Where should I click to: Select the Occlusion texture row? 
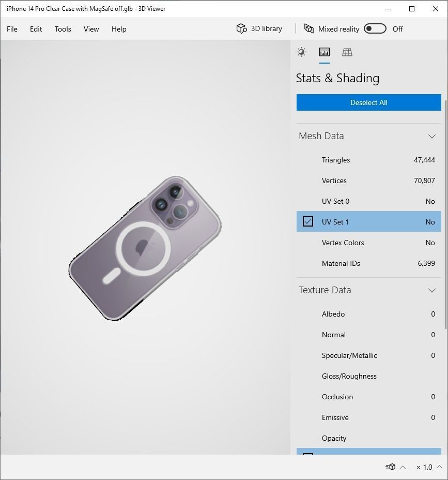coord(369,397)
